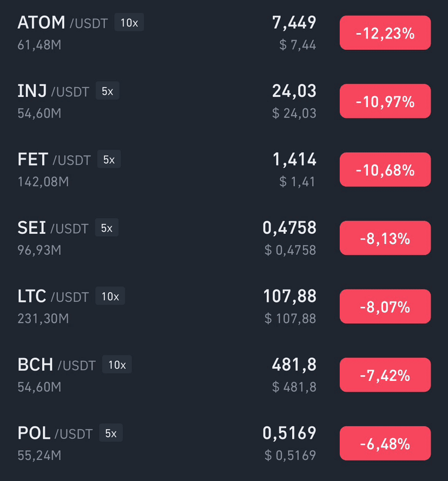Image resolution: width=448 pixels, height=481 pixels.
Task: Open the INJ/USDT market row
Action: (x=224, y=101)
